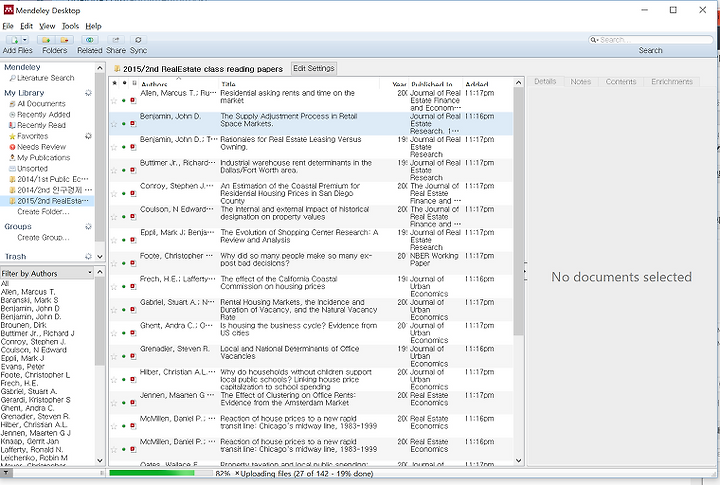
Task: Open the View menu
Action: click(x=47, y=26)
